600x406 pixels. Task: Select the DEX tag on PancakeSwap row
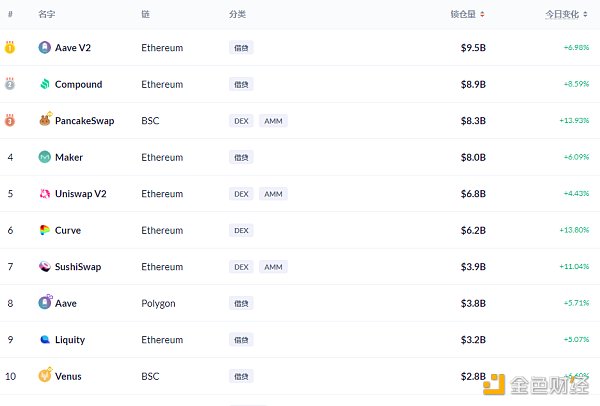click(x=241, y=121)
